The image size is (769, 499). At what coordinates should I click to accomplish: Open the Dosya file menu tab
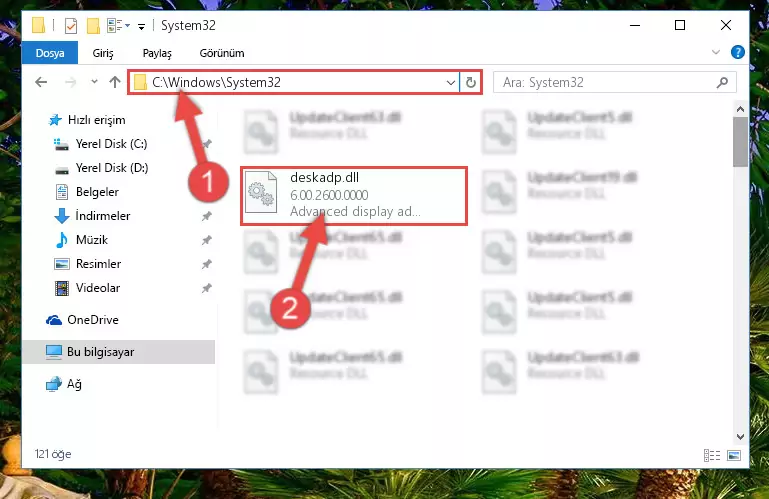point(50,53)
